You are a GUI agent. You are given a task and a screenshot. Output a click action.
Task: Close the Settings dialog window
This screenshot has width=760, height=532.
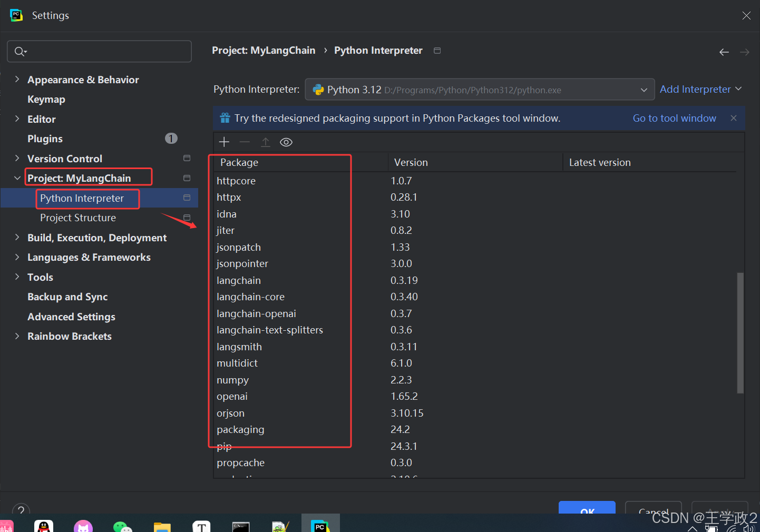tap(746, 15)
